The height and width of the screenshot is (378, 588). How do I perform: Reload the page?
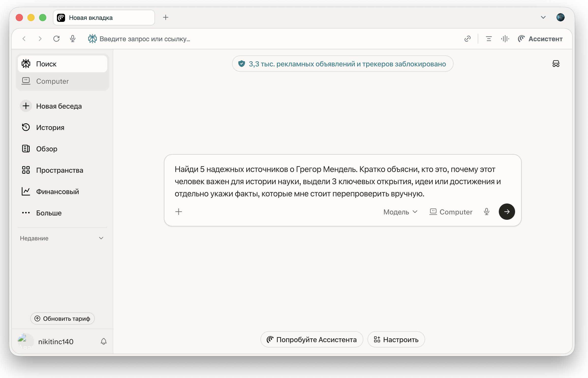(x=56, y=39)
